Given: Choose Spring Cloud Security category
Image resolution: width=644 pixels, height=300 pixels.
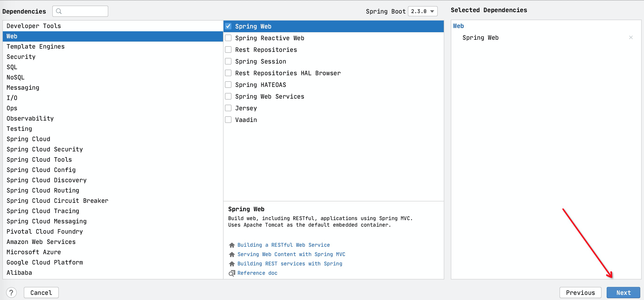Looking at the screenshot, I should coord(113,149).
